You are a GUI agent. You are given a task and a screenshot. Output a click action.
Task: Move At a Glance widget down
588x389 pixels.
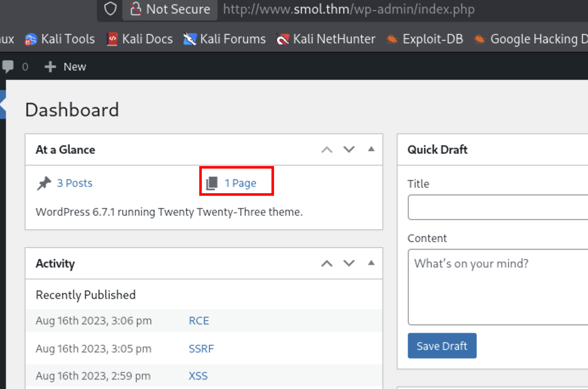(349, 149)
